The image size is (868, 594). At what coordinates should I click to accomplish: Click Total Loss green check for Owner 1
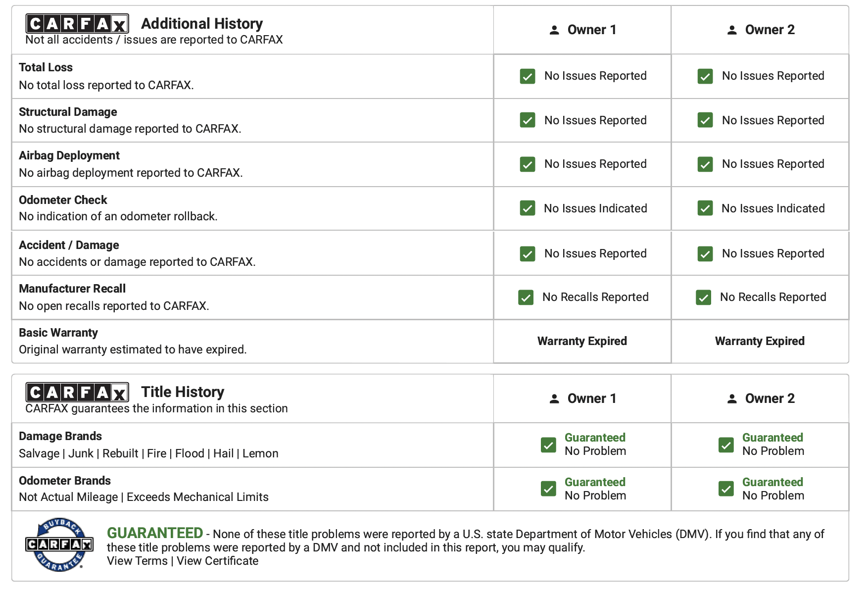point(528,76)
